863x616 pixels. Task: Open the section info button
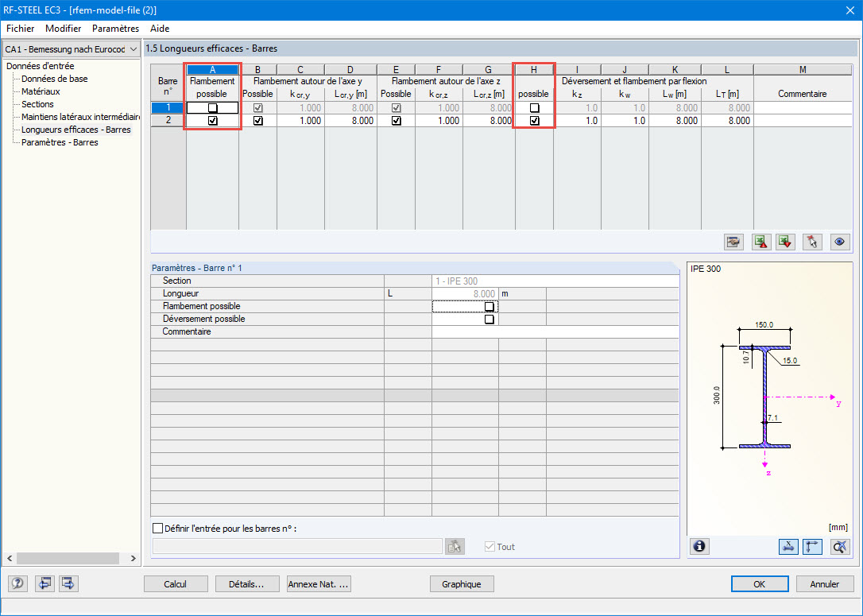(699, 546)
